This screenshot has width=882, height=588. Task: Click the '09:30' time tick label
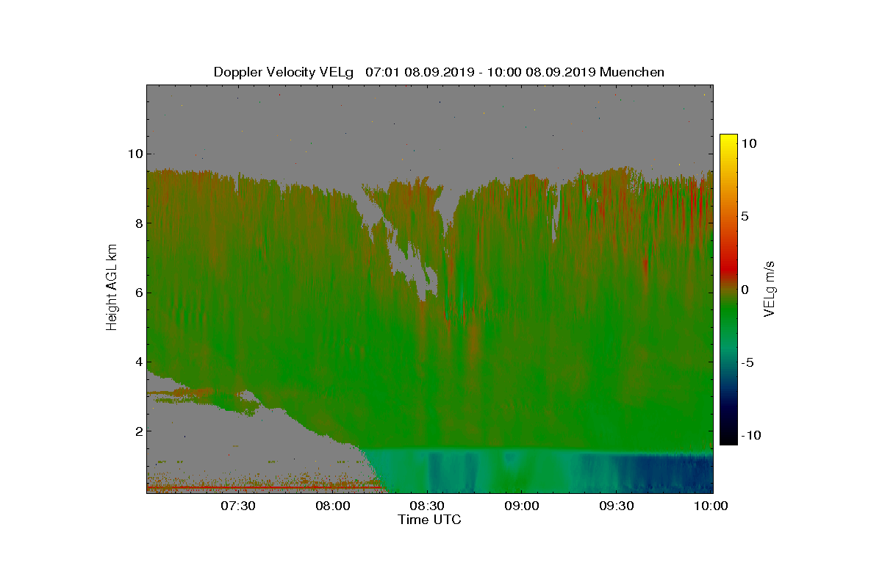click(x=617, y=506)
